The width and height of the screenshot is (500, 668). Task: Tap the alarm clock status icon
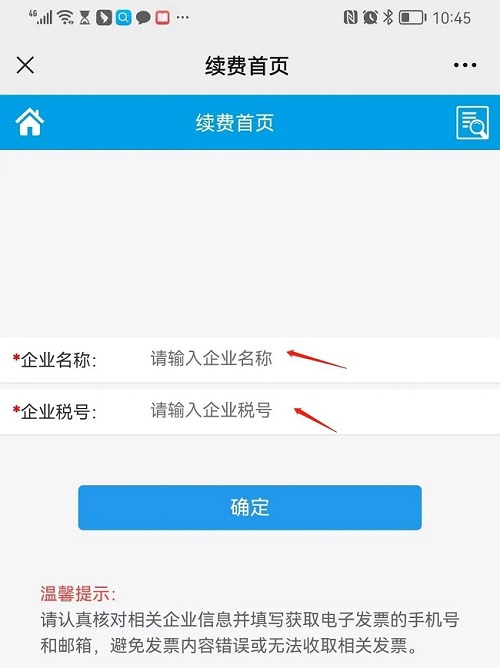coord(370,17)
